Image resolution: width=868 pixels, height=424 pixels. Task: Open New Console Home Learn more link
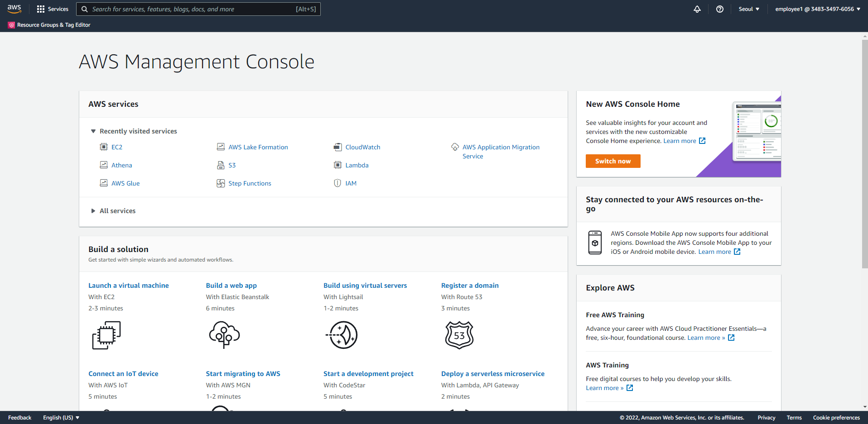click(x=684, y=141)
